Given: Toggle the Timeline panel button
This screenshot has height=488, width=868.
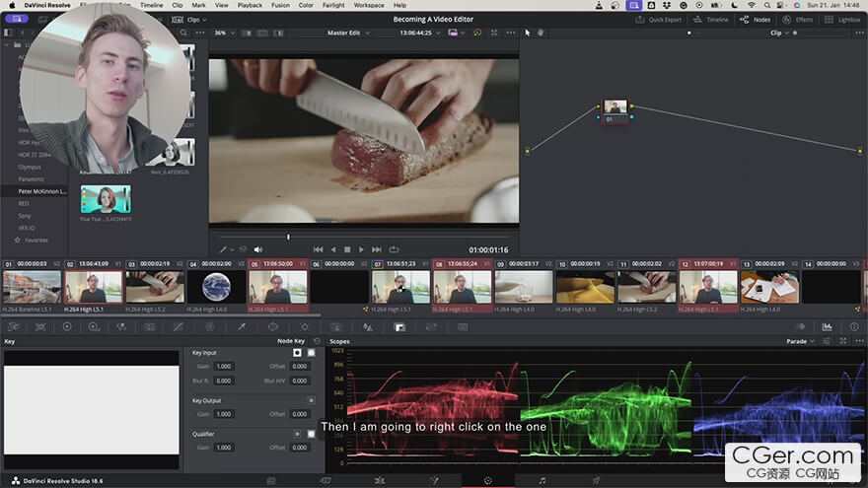Looking at the screenshot, I should (x=711, y=20).
